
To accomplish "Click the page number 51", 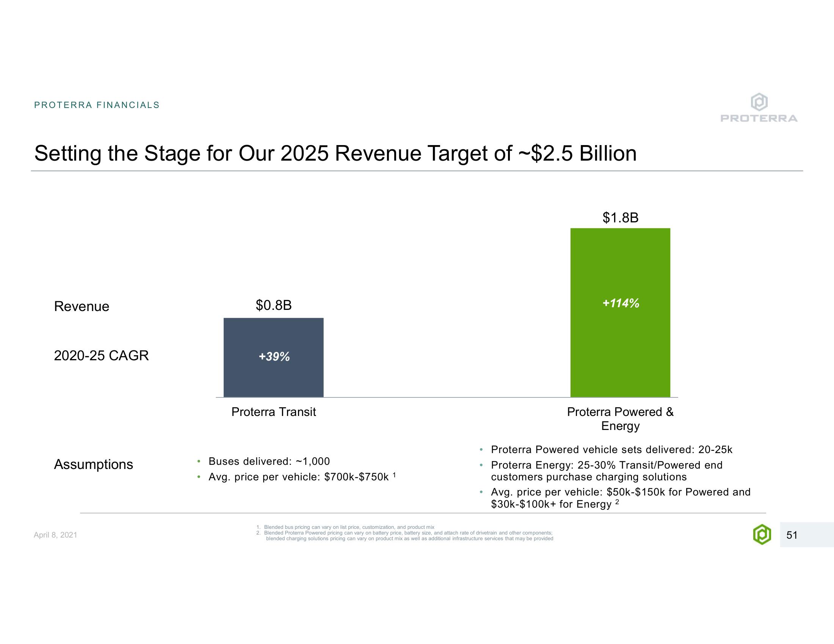I will 792,535.
